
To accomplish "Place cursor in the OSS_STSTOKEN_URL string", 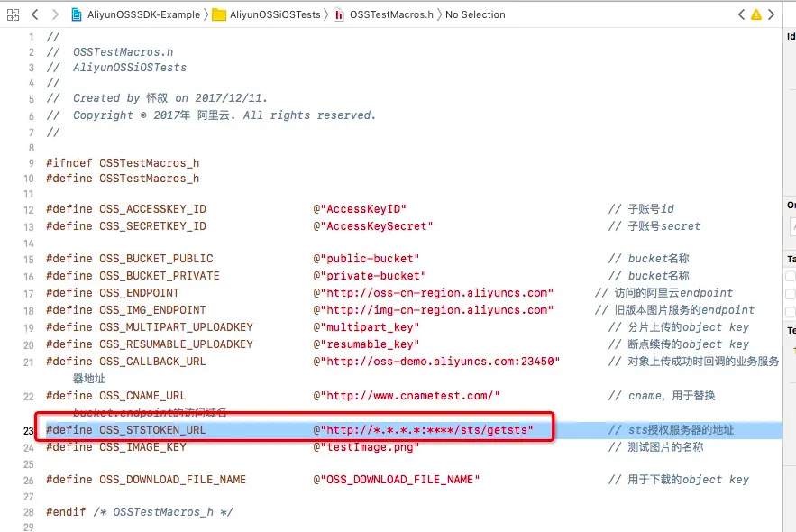I will point(424,430).
